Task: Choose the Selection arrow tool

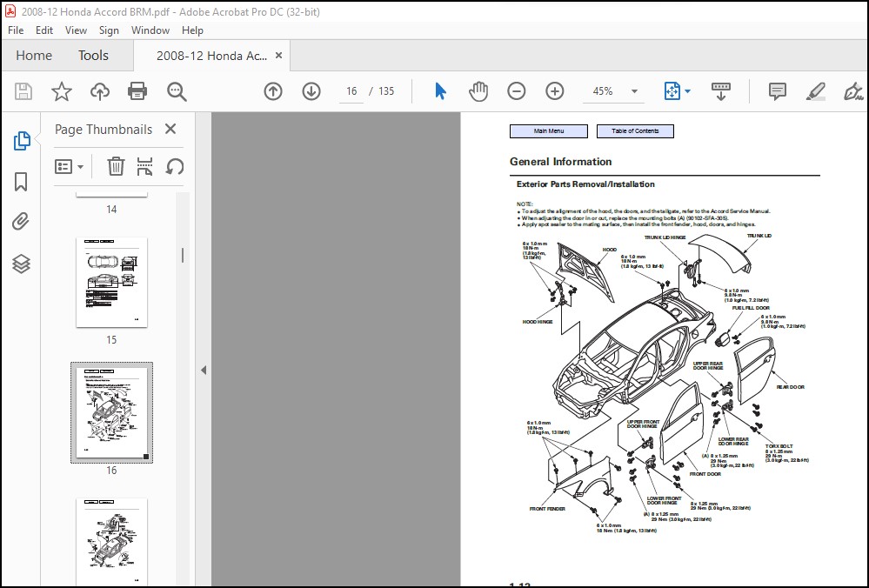Action: [441, 90]
